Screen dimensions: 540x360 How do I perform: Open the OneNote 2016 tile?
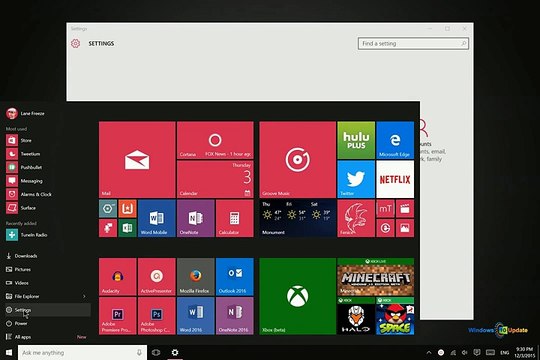tap(235, 316)
